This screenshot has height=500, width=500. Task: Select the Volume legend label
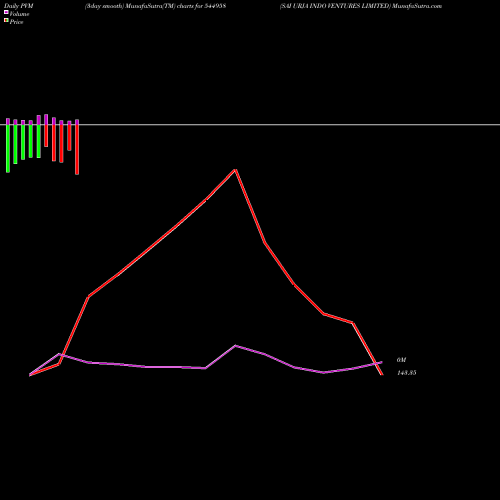click(19, 14)
